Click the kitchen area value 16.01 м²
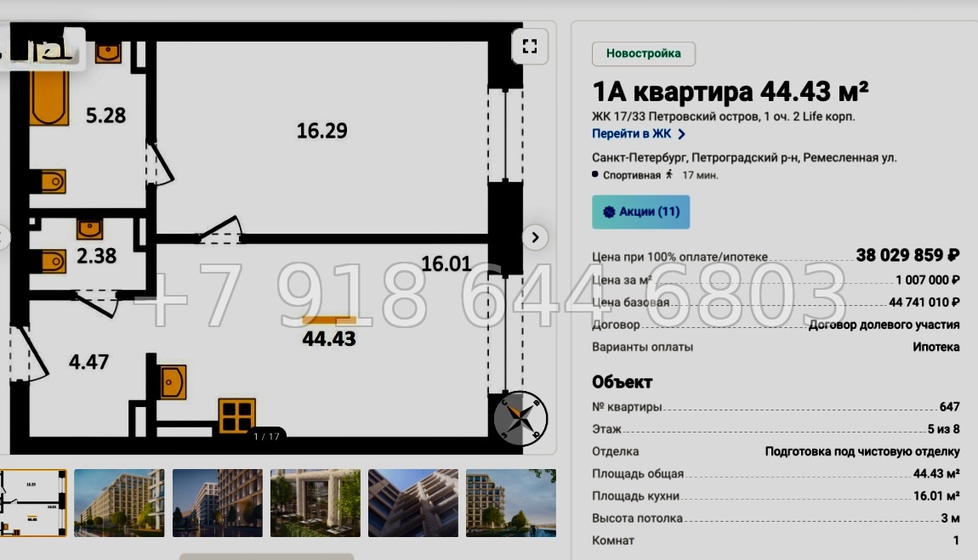 pyautogui.click(x=937, y=495)
